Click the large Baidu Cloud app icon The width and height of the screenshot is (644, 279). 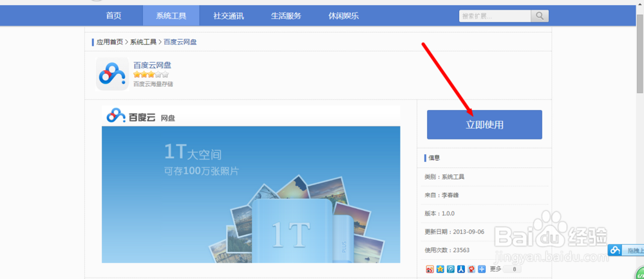click(112, 74)
